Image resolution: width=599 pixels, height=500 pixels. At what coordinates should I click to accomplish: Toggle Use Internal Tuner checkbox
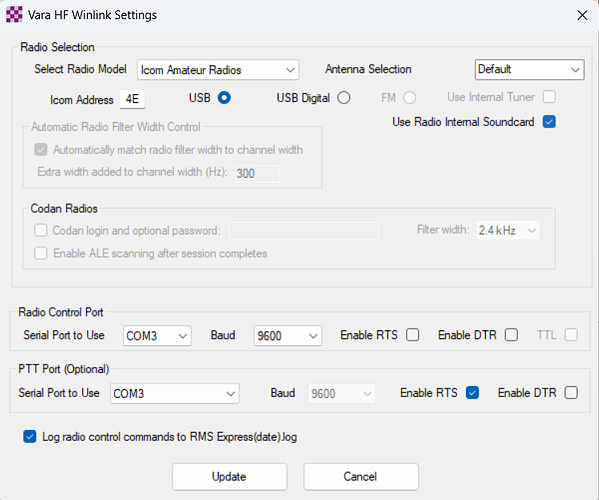549,97
